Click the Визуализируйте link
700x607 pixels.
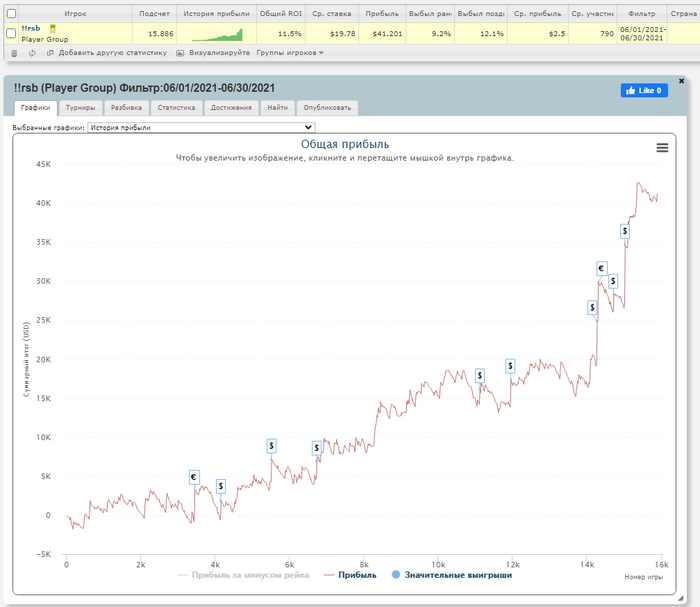click(219, 53)
